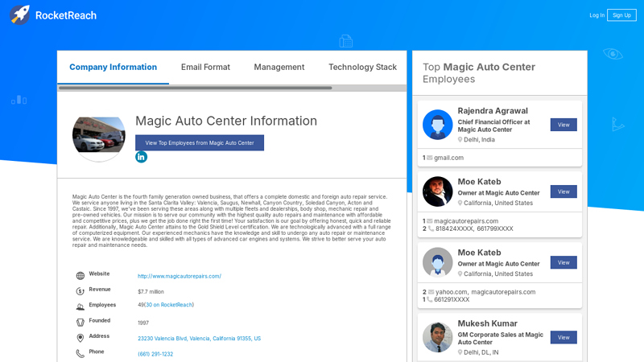644x362 pixels.
Task: Click the dollar icon beside Revenue
Action: point(80,291)
